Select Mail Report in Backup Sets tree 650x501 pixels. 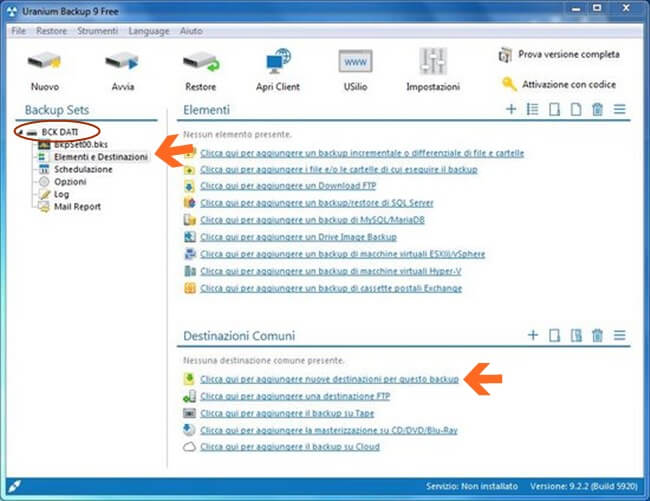pos(77,206)
